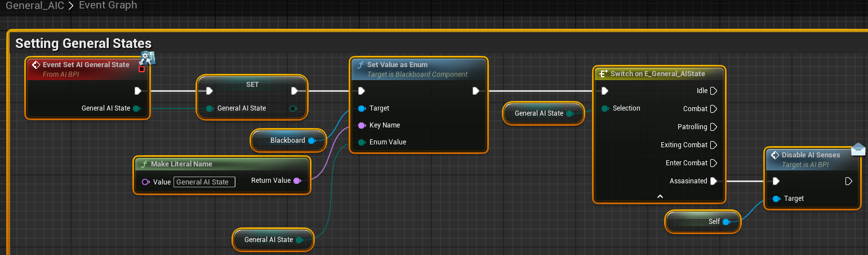Click the event node's exec output pin
Screen dimensions: 868x255
coord(137,91)
